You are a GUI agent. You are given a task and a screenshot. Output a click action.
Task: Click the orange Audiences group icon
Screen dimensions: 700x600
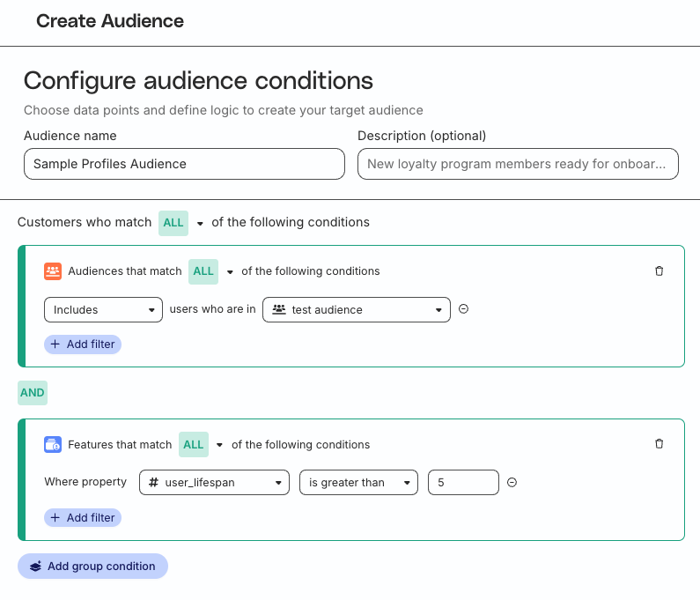point(53,271)
